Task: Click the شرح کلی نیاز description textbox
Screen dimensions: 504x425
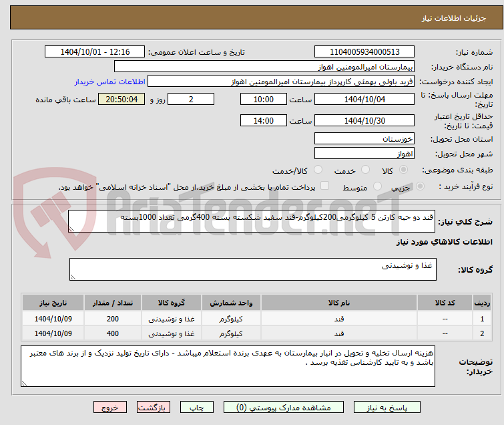Action: coord(252,221)
